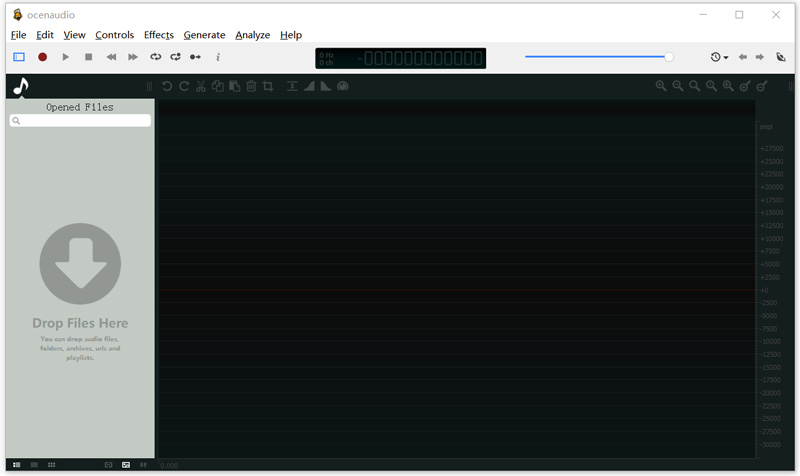
Task: Click the music note icon
Action: pos(21,86)
